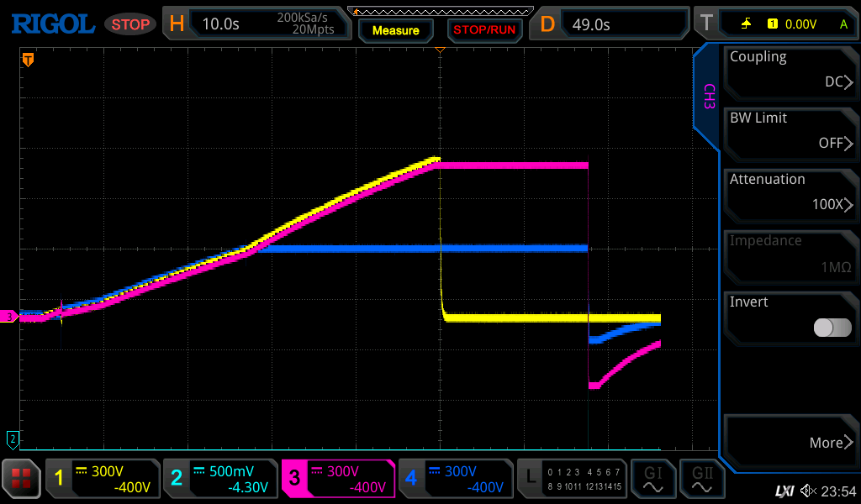Select the CH3 side tab
This screenshot has height=504, width=861.
click(x=708, y=97)
